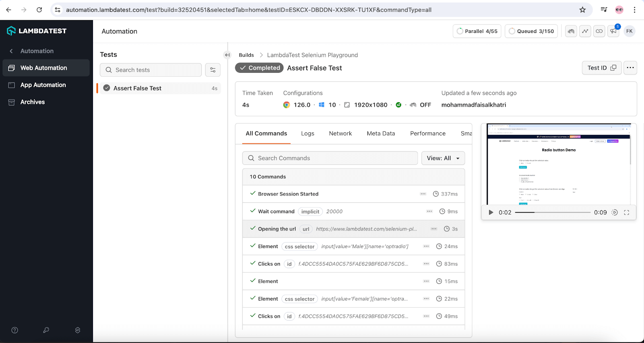
Task: Collapse the Tests panel with arrow icon
Action: tap(227, 55)
